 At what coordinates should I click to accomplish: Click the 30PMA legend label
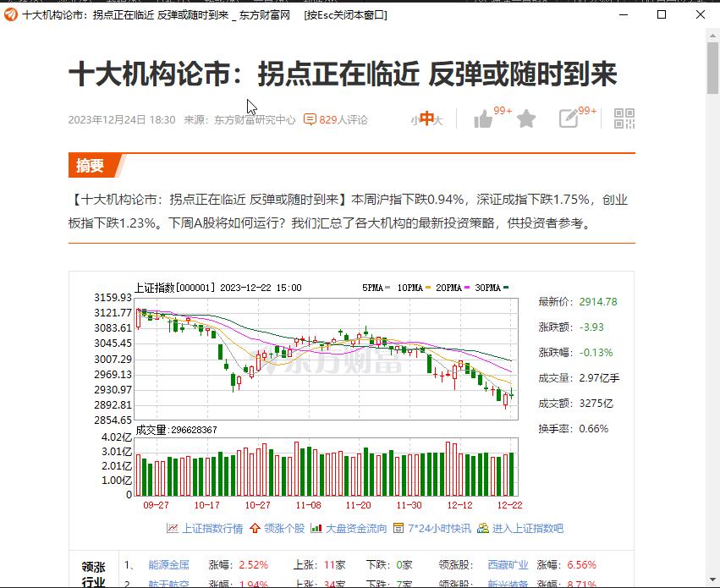[487, 288]
